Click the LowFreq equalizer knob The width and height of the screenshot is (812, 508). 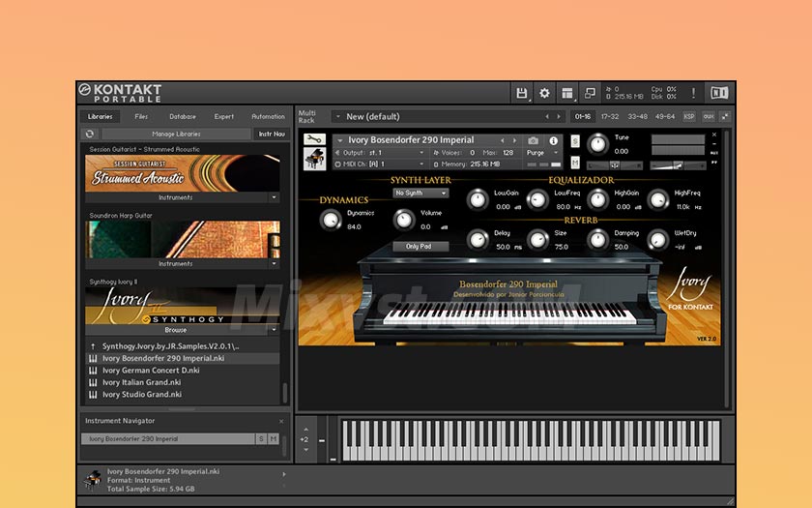tap(537, 199)
